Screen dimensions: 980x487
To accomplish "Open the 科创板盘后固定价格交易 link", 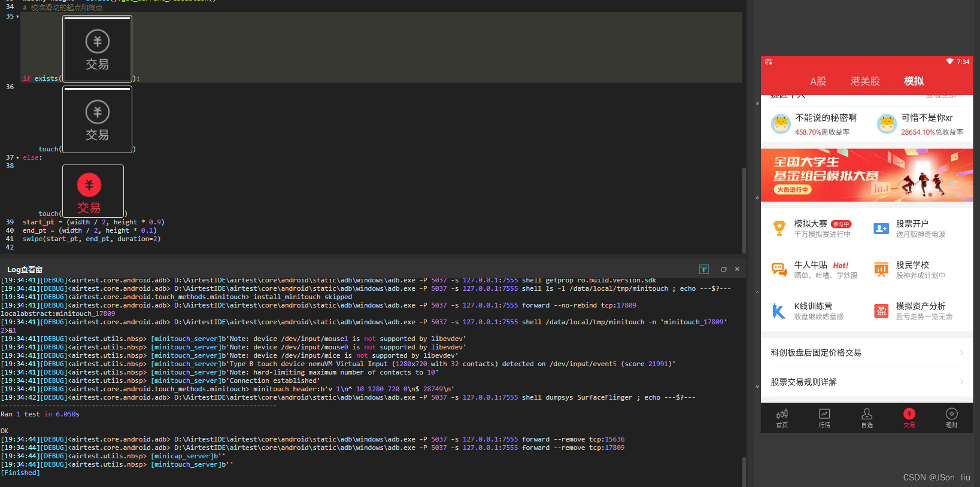I will tap(815, 352).
